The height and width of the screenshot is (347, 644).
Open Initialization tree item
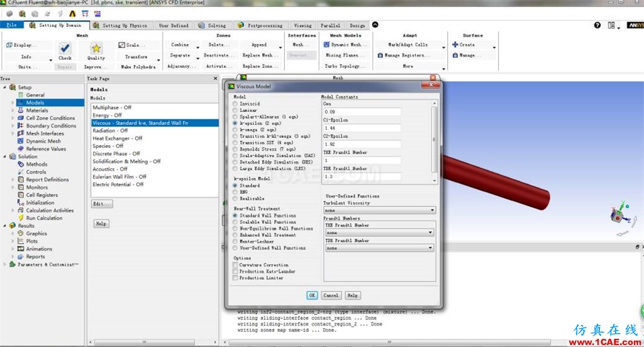coord(40,203)
